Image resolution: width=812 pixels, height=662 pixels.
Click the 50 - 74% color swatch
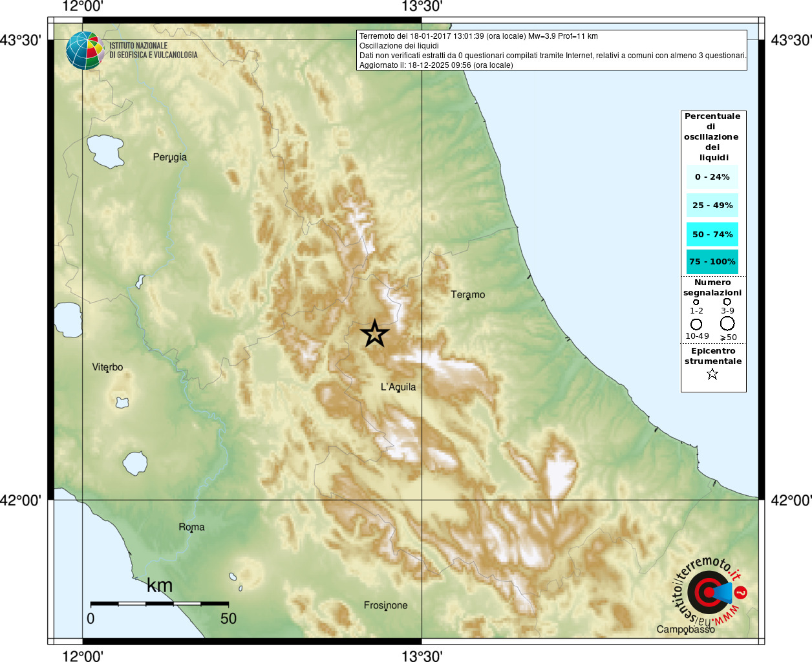click(712, 234)
